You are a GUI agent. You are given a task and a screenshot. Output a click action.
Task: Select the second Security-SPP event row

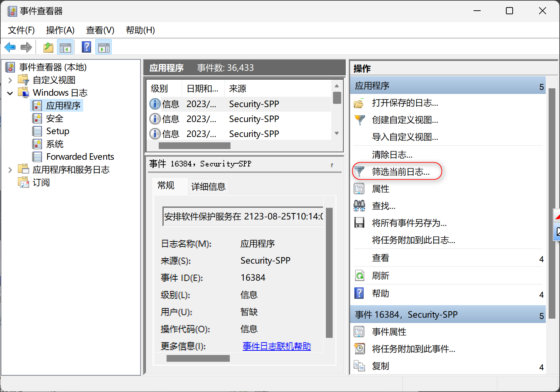point(240,119)
